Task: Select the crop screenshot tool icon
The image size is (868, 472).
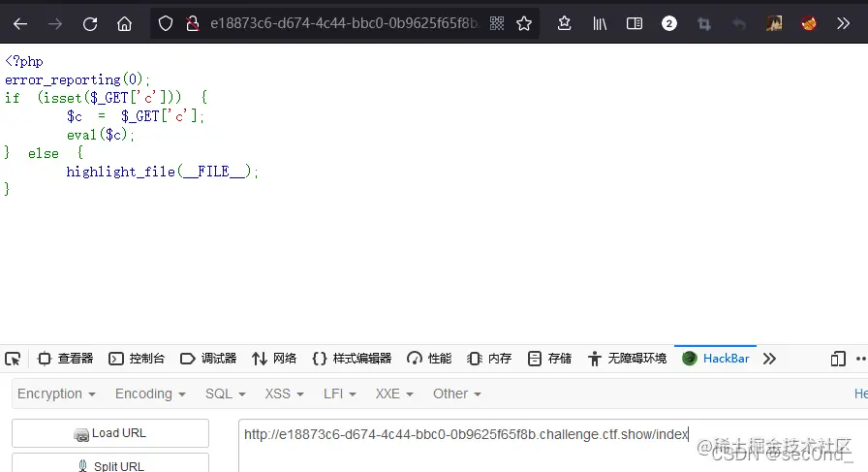Action: click(x=704, y=24)
